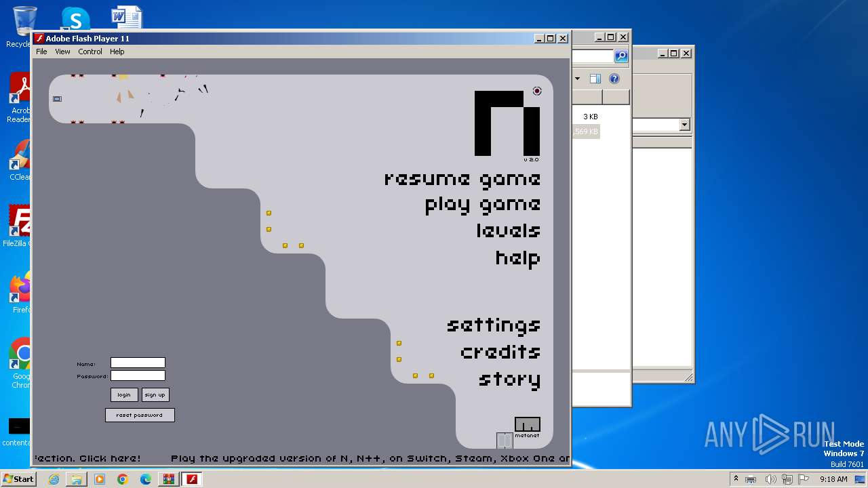Click the volume tray icon
The image size is (868, 488).
click(770, 479)
